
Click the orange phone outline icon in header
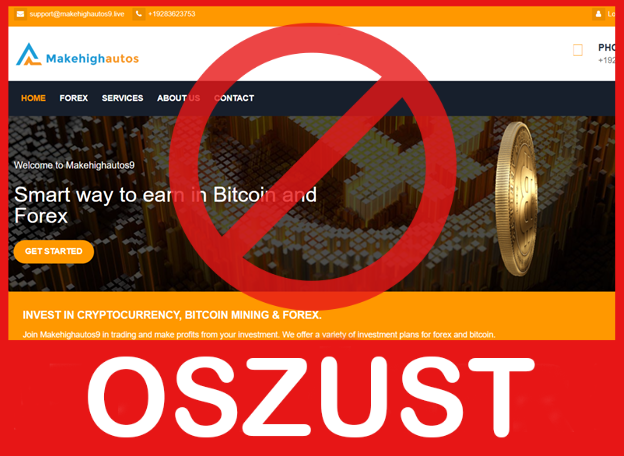click(x=578, y=50)
